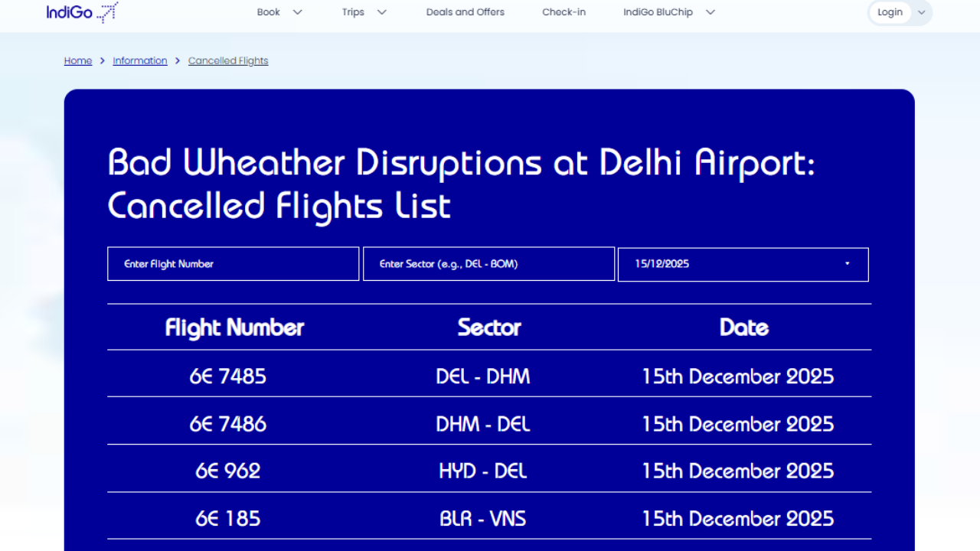Viewport: 980px width, 551px height.
Task: Click the Enter Sector input field
Action: [488, 264]
